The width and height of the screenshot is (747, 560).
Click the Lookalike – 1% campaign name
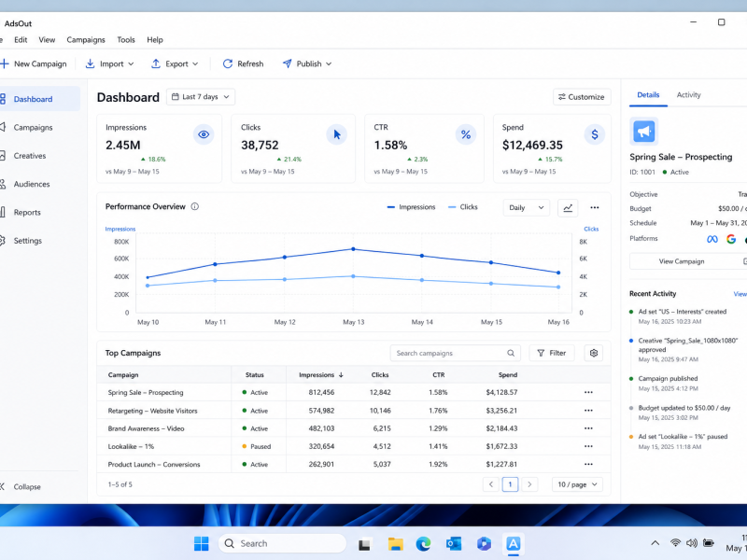click(131, 447)
